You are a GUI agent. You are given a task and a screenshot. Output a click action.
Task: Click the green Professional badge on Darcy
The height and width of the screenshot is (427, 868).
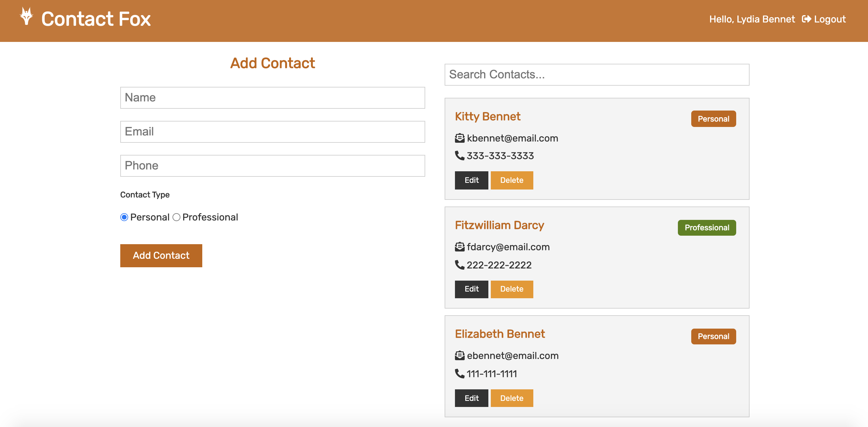click(707, 228)
